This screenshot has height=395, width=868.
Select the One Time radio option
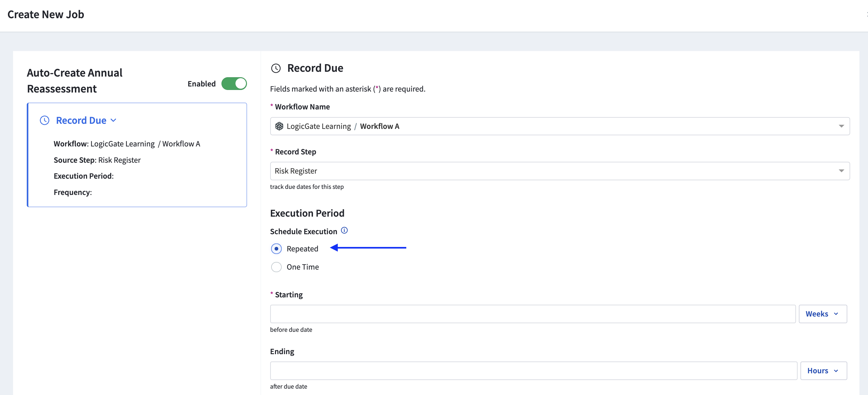point(276,267)
